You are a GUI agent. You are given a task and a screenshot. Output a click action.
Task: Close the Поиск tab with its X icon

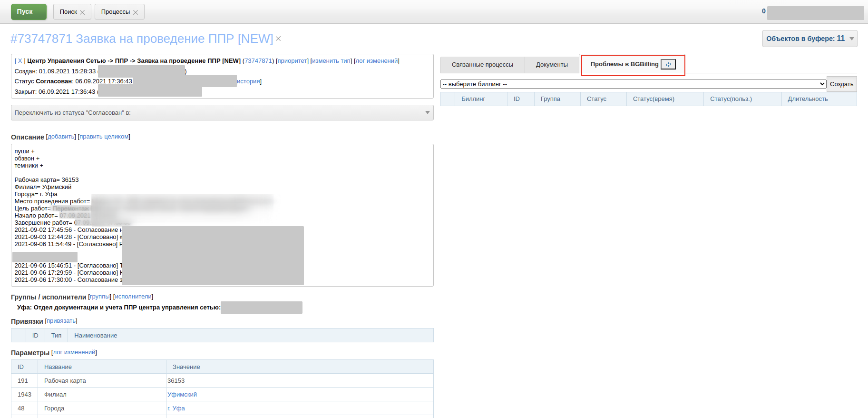82,12
